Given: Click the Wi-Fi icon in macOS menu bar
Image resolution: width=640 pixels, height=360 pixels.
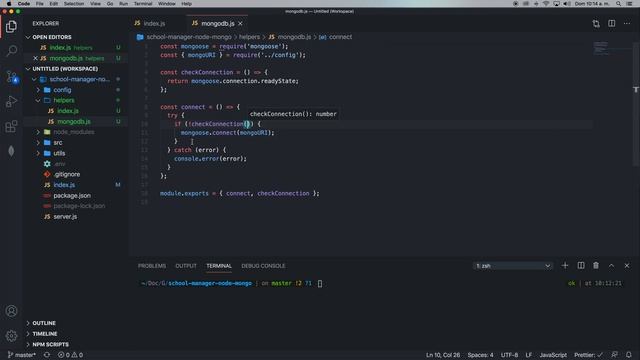Looking at the screenshot, I should pos(546,4).
